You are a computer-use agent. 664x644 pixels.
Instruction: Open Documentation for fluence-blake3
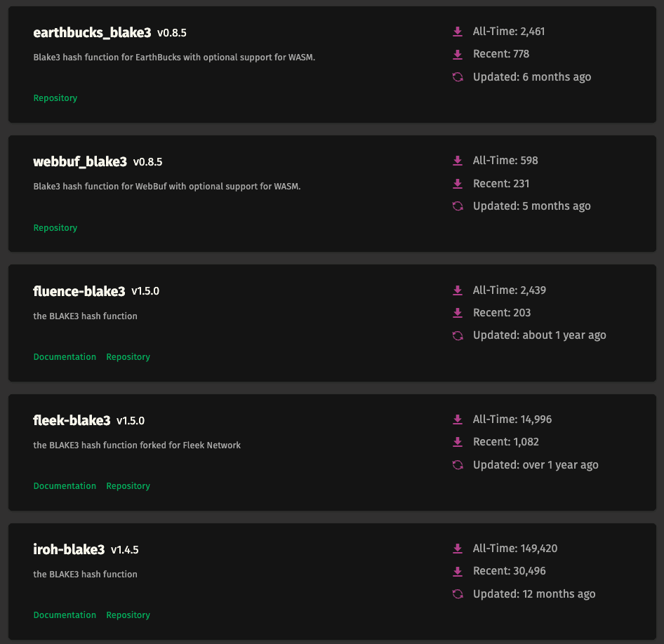click(x=65, y=357)
